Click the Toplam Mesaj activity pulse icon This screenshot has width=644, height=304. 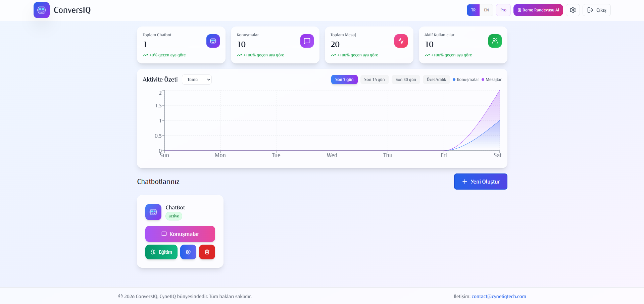click(401, 41)
